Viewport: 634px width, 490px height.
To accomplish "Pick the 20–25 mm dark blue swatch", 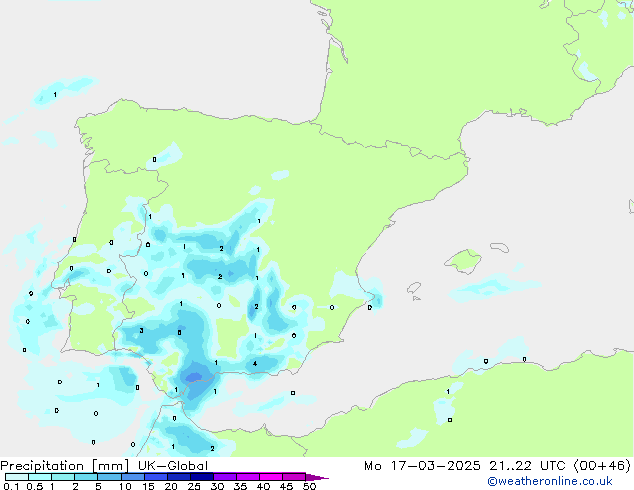I will click(x=178, y=477).
